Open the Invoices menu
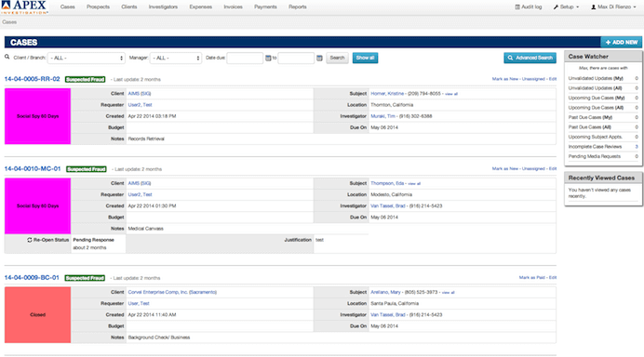 click(233, 7)
